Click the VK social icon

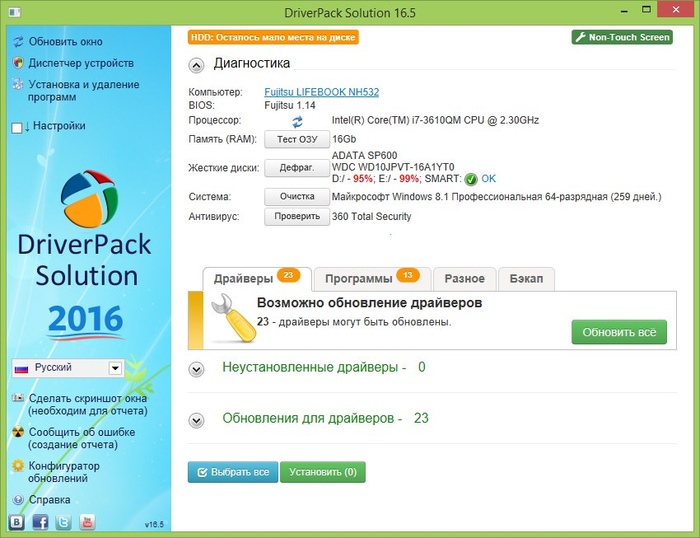pos(17,522)
